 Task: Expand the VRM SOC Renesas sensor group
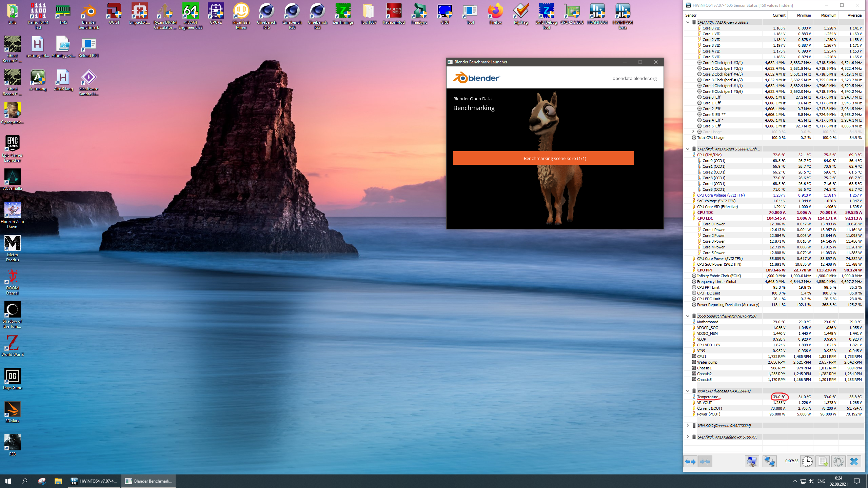pos(688,425)
